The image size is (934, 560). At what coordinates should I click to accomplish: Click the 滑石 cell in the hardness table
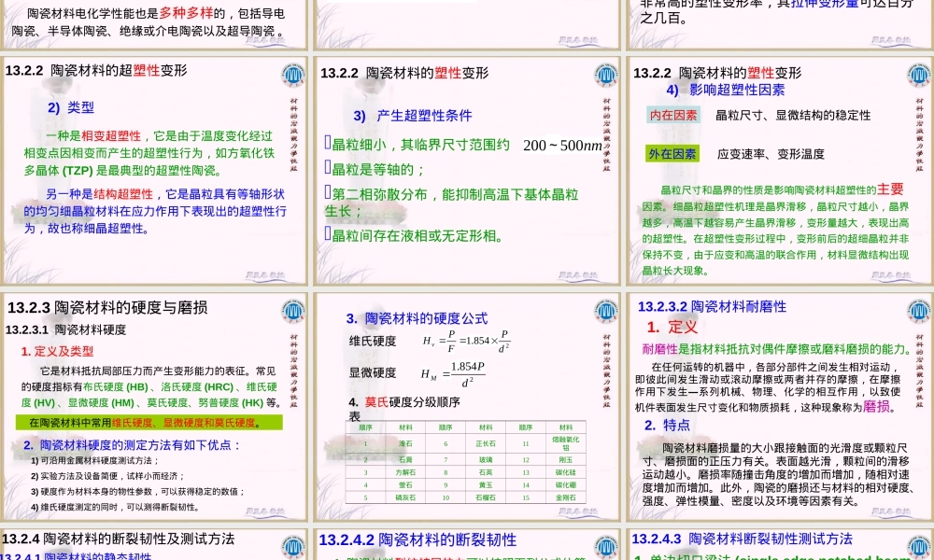[405, 443]
